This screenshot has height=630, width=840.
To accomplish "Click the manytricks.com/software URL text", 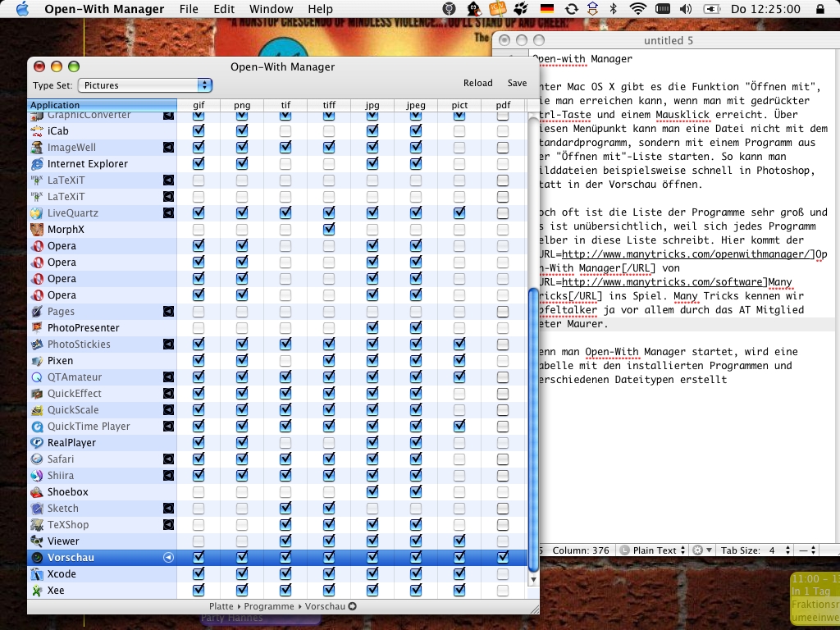I will 662,282.
